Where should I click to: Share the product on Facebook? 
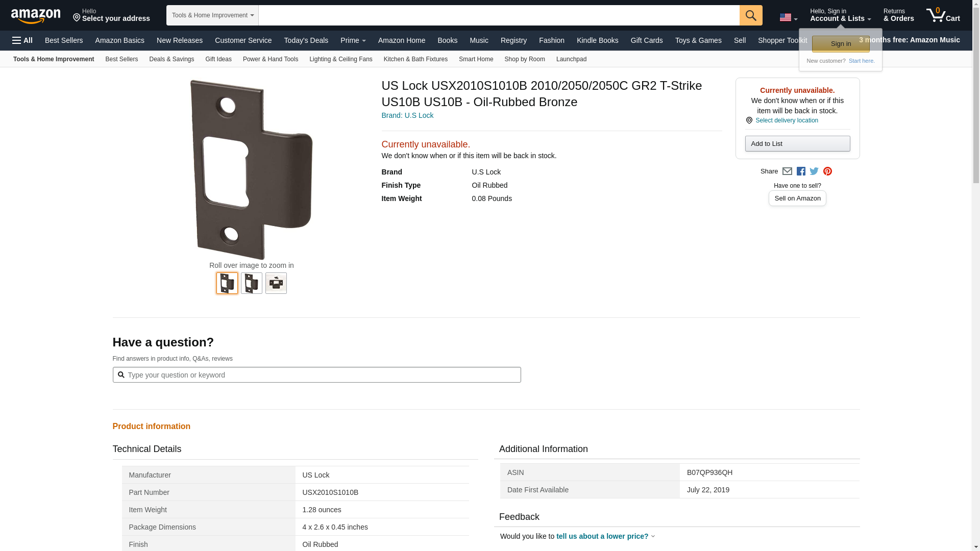click(x=801, y=171)
